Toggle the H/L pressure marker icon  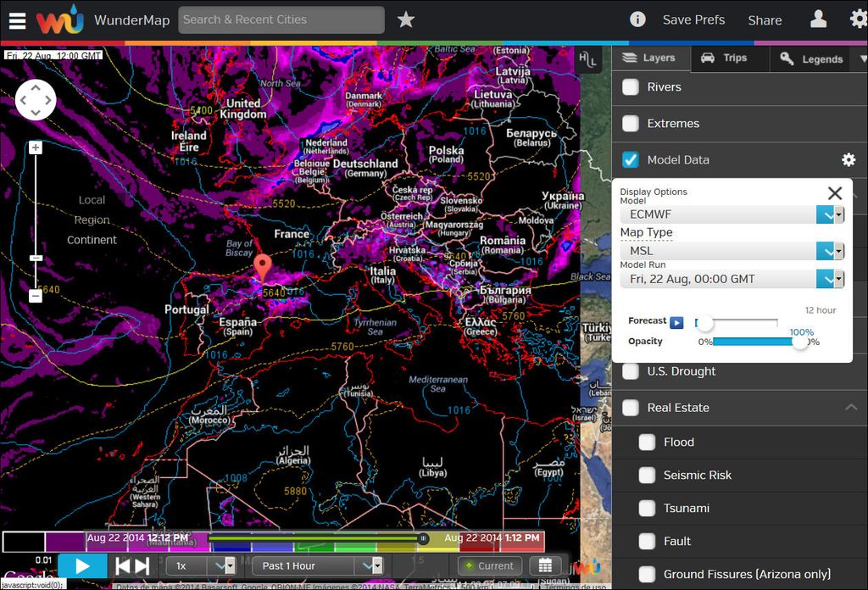[x=587, y=59]
